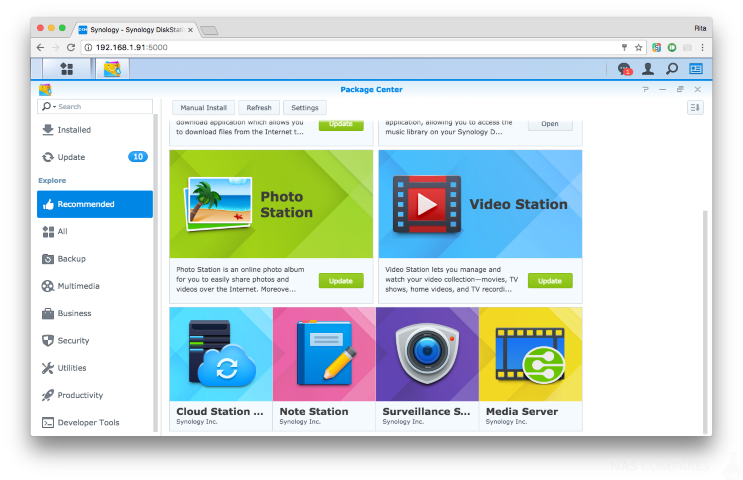
Task: Click the Business briefcase icon
Action: pos(48,313)
